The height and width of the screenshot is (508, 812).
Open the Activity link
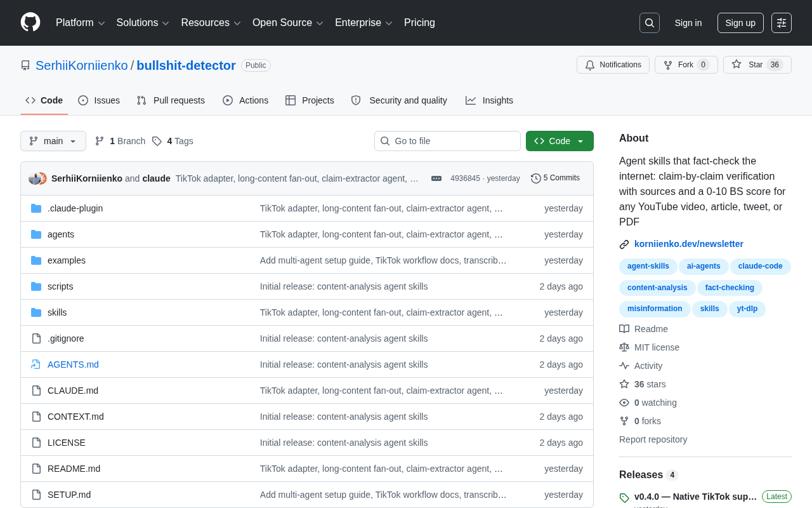tap(641, 366)
